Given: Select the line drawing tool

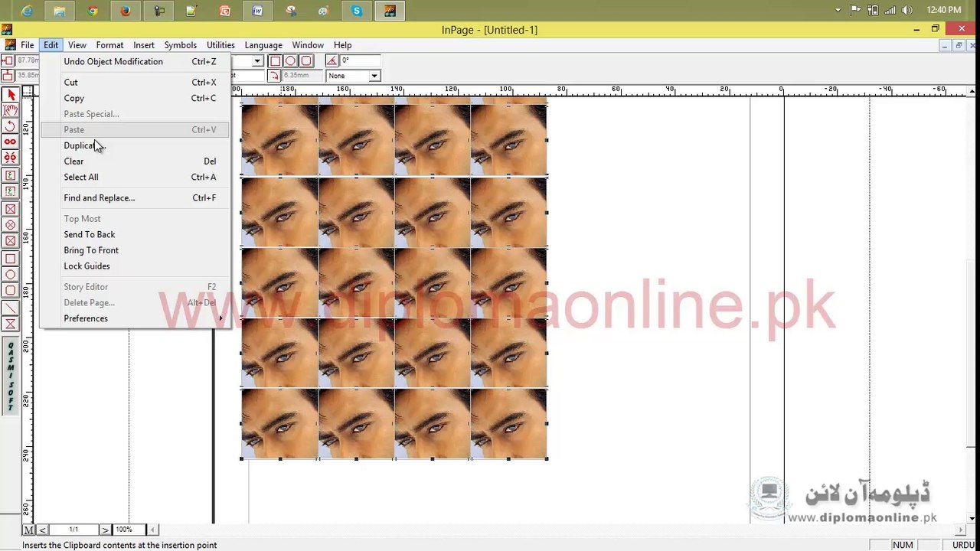Looking at the screenshot, I should point(11,308).
